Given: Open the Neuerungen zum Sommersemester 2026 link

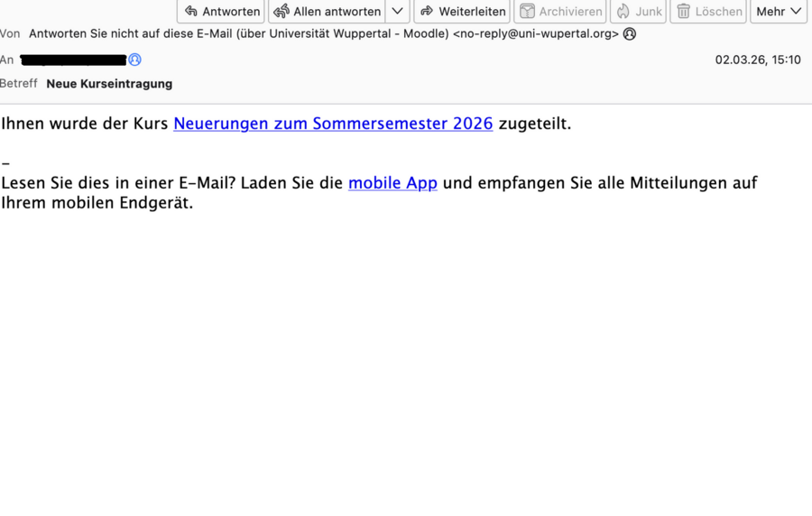Looking at the screenshot, I should point(333,124).
